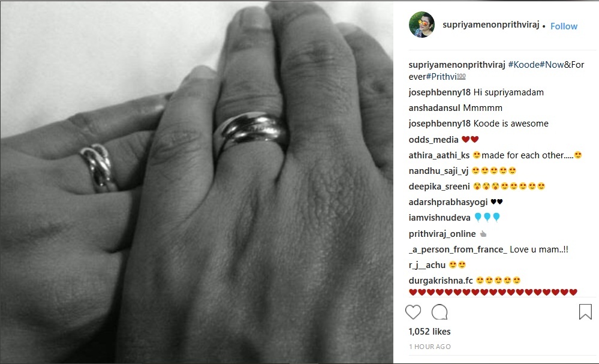Open the '1 hour ago' timestamp link
This screenshot has width=599, height=364.
pyautogui.click(x=430, y=347)
